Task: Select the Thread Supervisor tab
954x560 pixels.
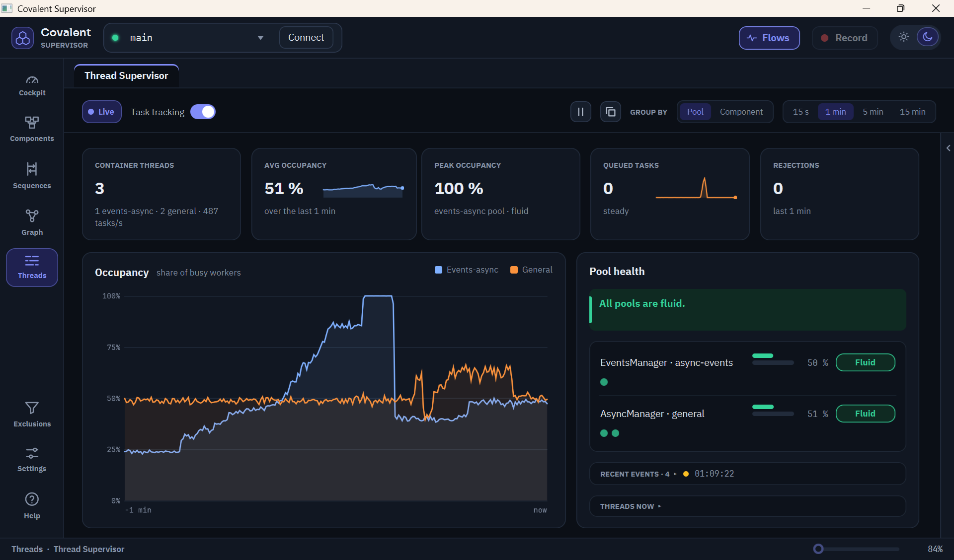Action: click(x=126, y=75)
